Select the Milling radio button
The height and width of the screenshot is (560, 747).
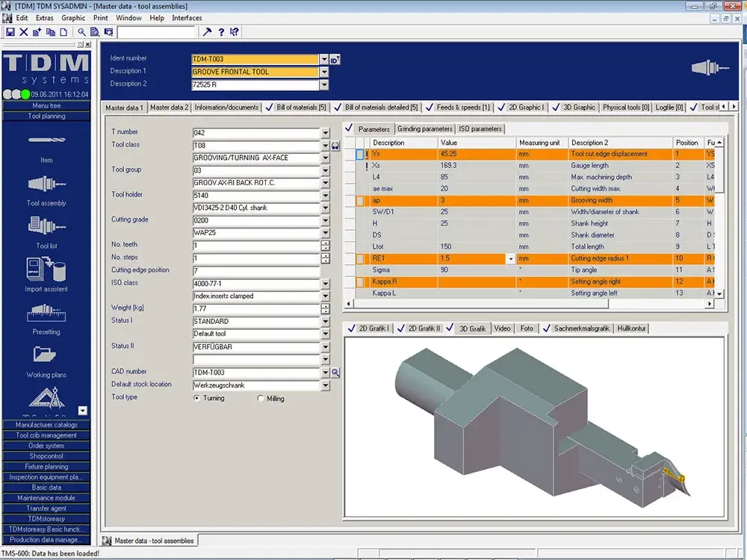coord(260,398)
